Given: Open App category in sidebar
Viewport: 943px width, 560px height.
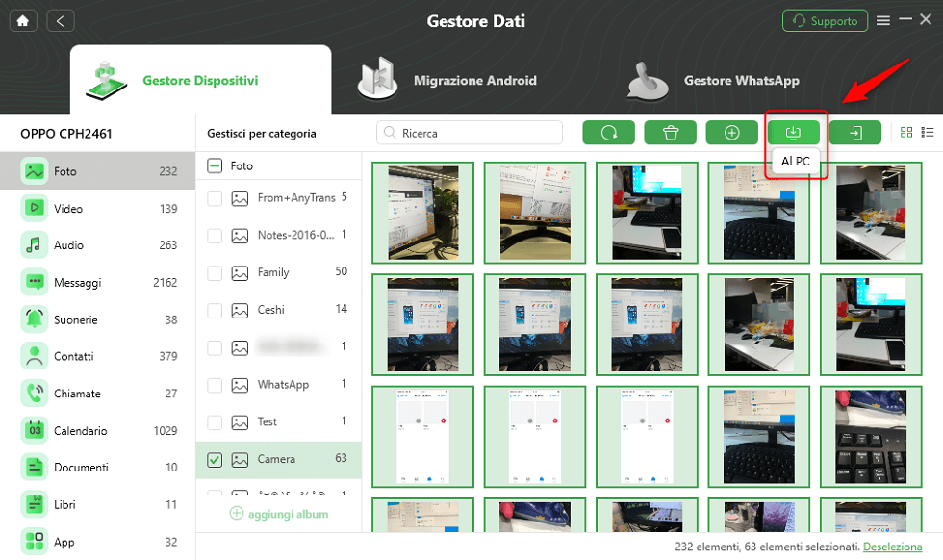Looking at the screenshot, I should point(97,542).
